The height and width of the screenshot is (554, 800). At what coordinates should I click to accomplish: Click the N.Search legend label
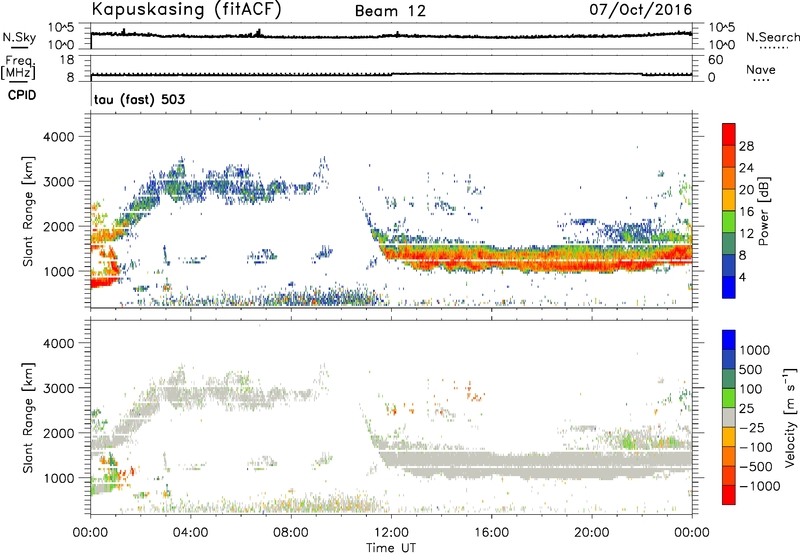(x=772, y=37)
